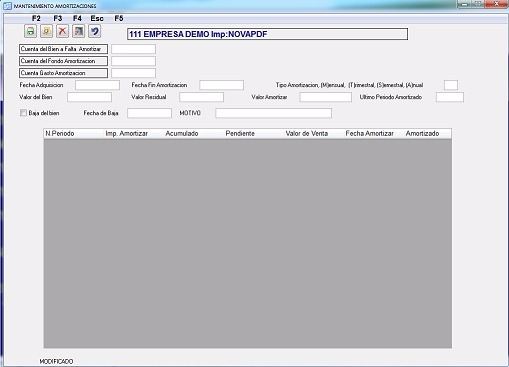
Task: Click the Cuenta del Bien a Falta Amortizar field
Action: pyautogui.click(x=133, y=49)
